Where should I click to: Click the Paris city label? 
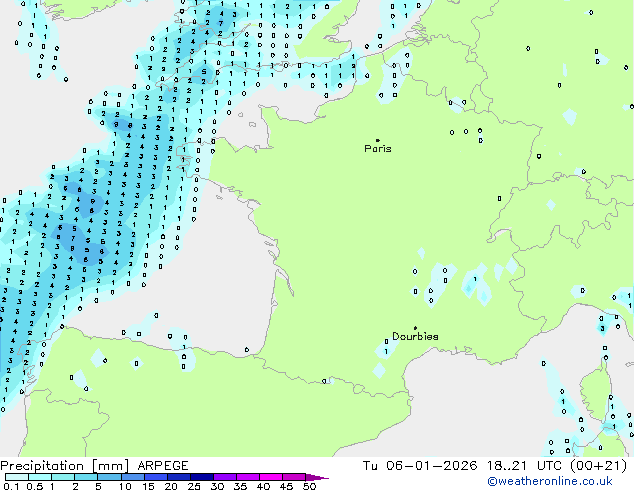[x=378, y=148]
